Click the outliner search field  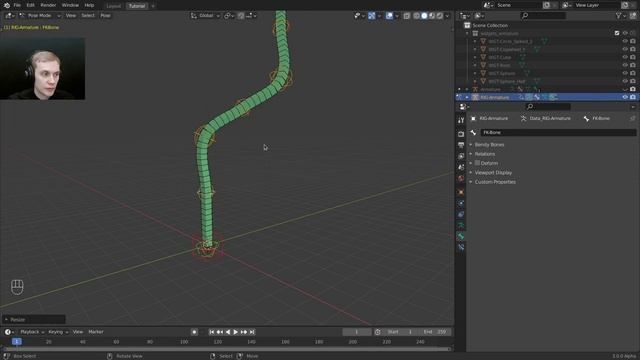(x=543, y=16)
